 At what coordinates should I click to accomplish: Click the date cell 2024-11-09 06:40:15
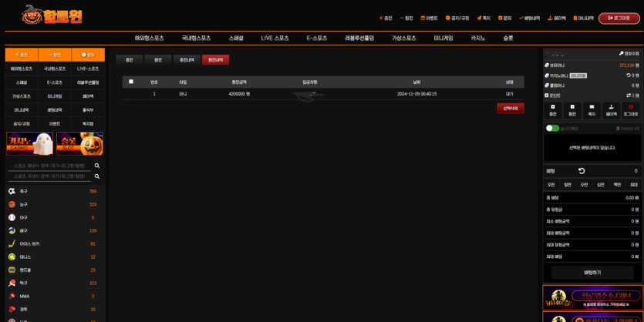click(x=416, y=94)
